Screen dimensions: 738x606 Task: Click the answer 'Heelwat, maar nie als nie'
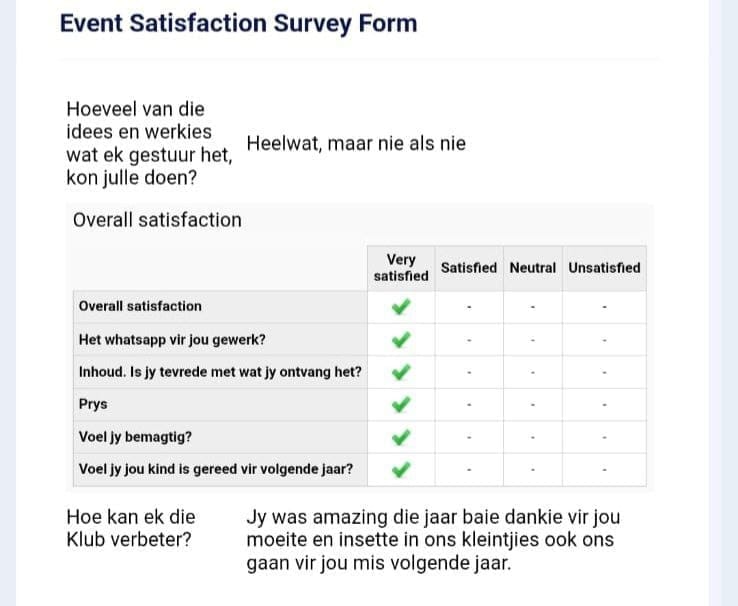coord(356,144)
